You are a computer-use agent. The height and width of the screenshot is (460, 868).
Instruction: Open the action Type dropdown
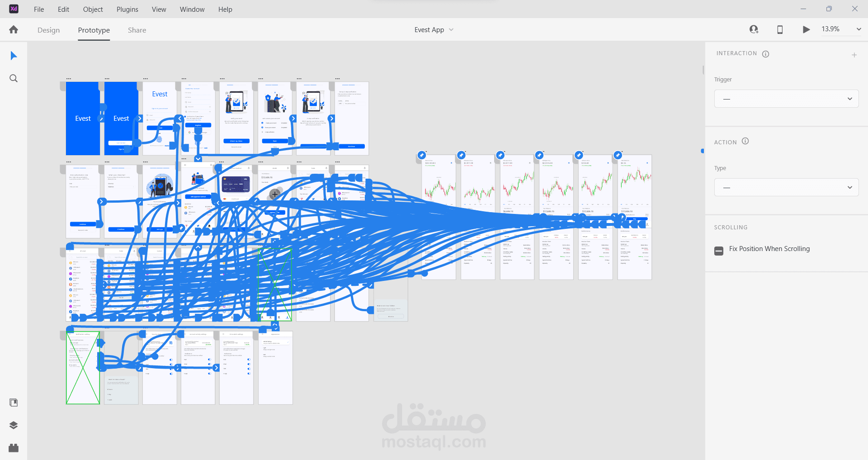click(786, 187)
